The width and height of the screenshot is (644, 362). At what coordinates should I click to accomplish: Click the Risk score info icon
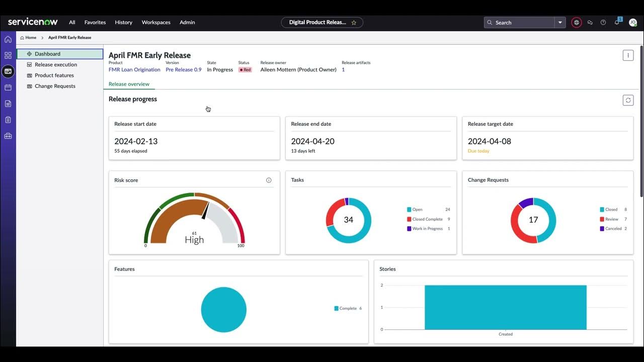(x=269, y=179)
